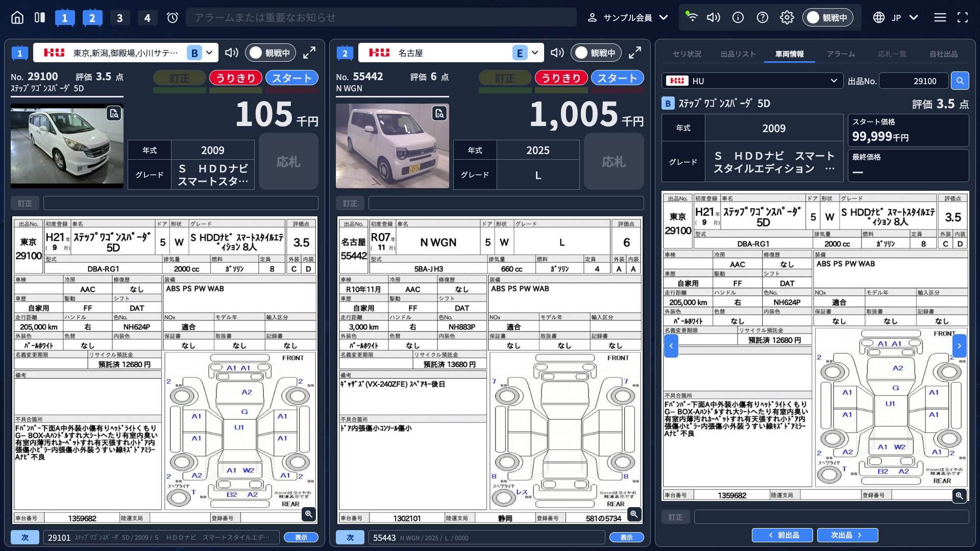Open photo viewer on Stepwgn image
This screenshot has height=551, width=980.
click(114, 113)
